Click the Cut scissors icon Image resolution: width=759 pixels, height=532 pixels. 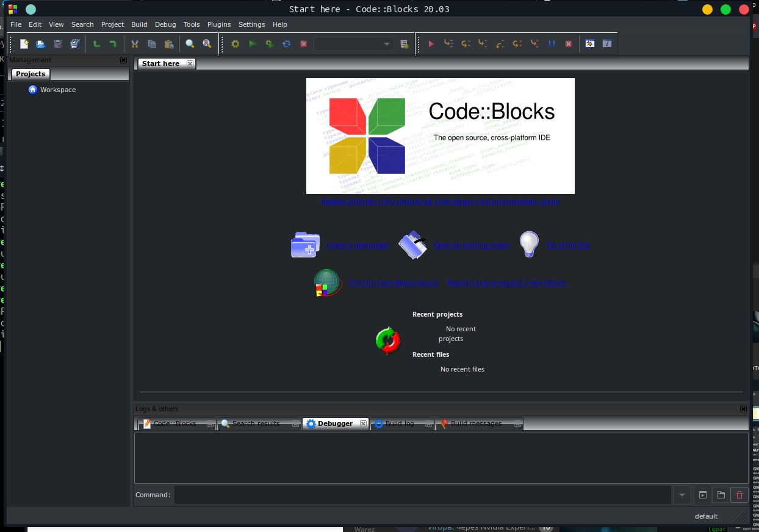(135, 44)
